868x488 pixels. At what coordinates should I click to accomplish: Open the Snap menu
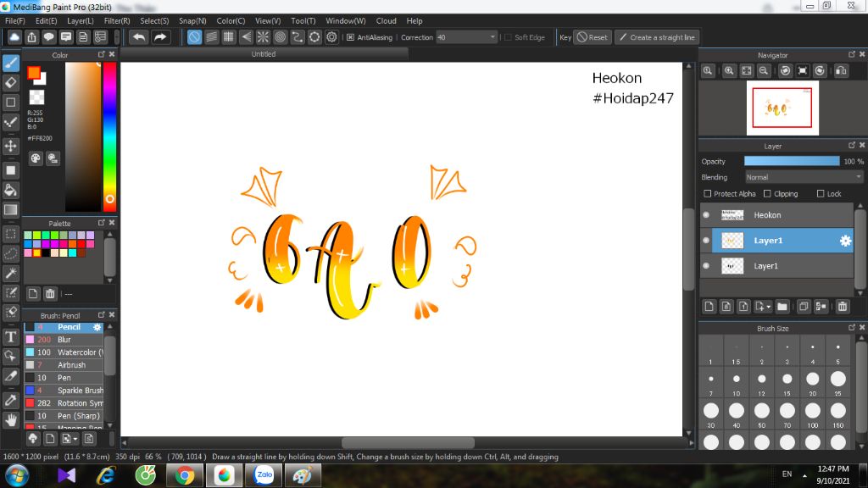[x=192, y=20]
